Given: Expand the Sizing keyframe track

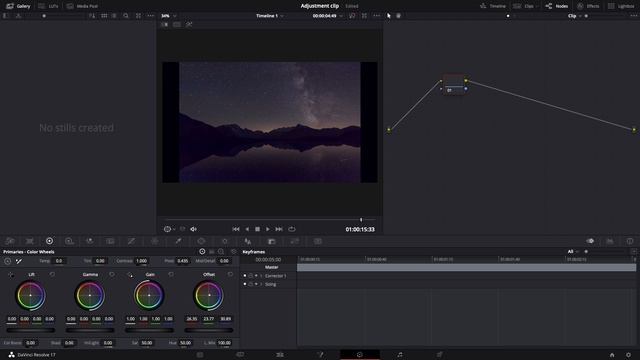Looking at the screenshot, I should tap(261, 284).
